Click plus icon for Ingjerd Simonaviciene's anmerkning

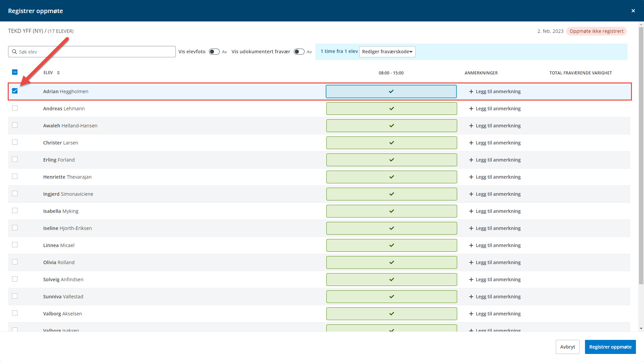471,194
